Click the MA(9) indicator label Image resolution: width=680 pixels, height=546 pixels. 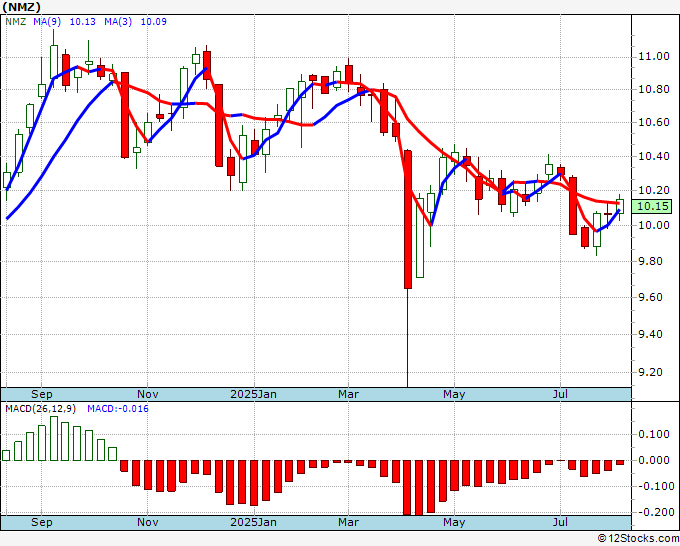[47, 22]
